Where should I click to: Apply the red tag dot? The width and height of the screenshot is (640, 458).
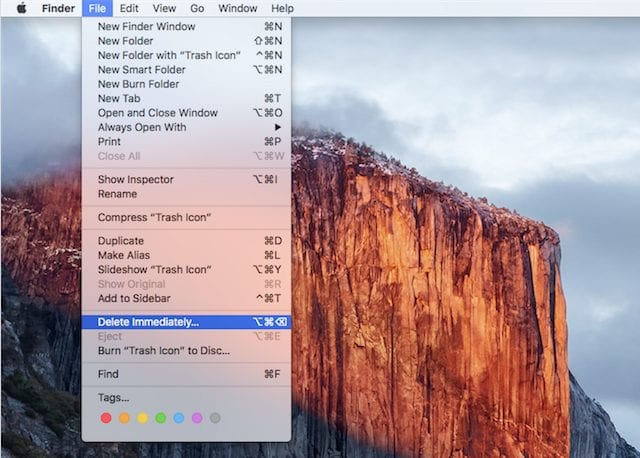coord(106,418)
